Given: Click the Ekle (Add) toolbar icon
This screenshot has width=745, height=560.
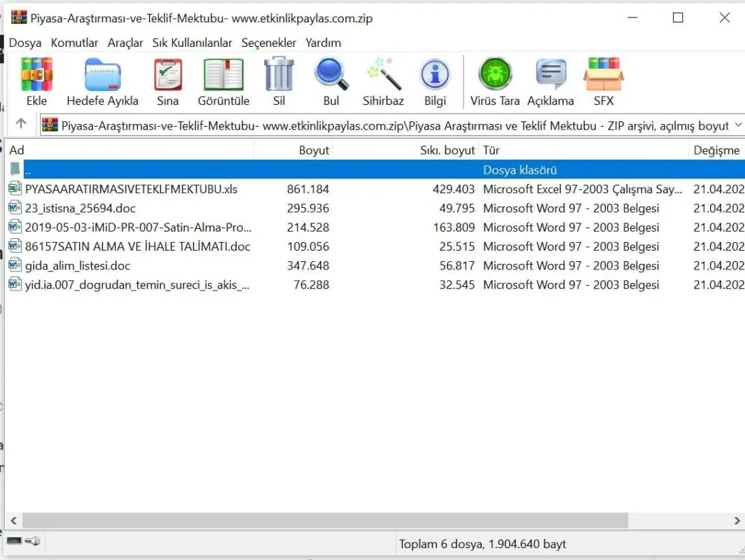Looking at the screenshot, I should 36,75.
